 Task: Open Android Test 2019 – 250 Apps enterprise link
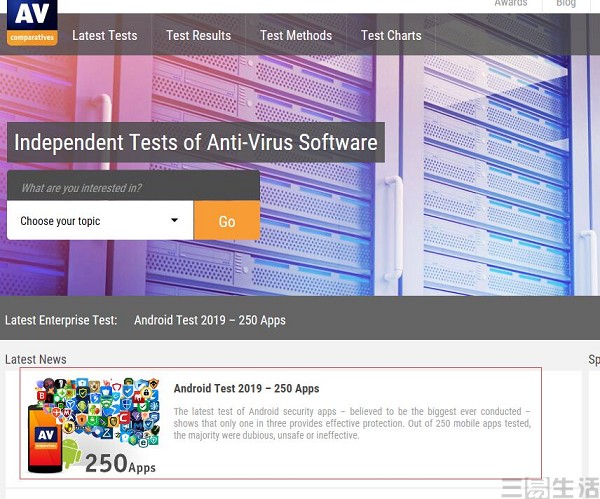tap(210, 320)
